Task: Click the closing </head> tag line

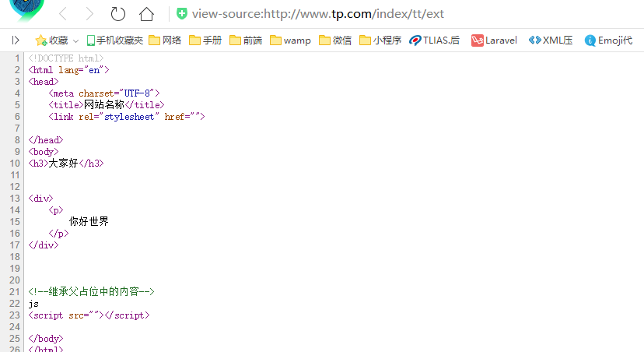Action: [46, 140]
